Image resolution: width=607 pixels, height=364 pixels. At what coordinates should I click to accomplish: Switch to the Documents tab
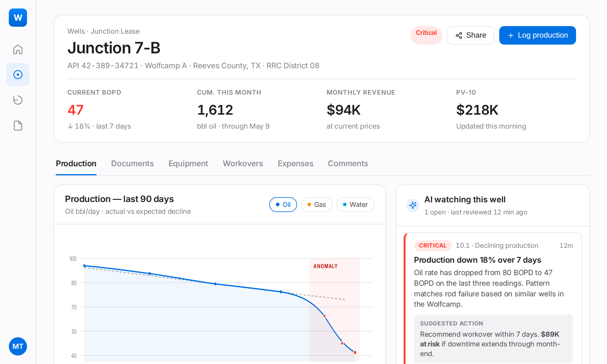click(x=132, y=163)
